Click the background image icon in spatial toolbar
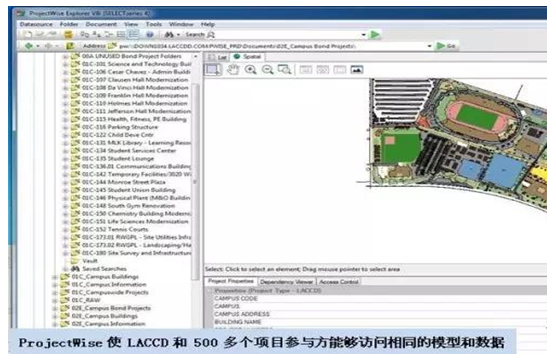 [x=357, y=70]
